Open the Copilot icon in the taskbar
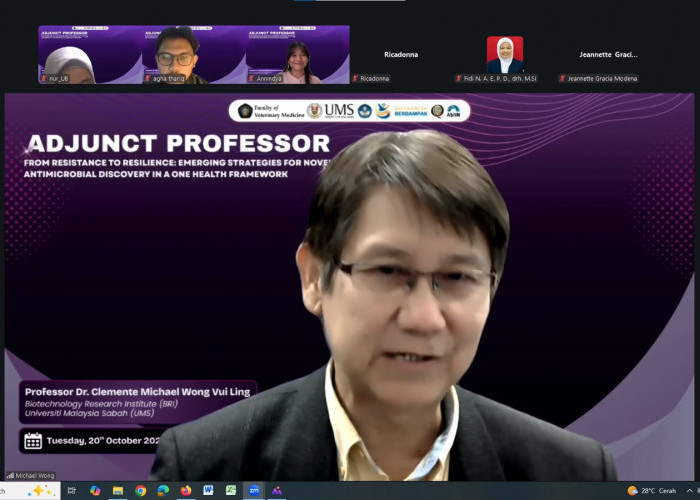Viewport: 700px width, 500px height. (x=95, y=491)
